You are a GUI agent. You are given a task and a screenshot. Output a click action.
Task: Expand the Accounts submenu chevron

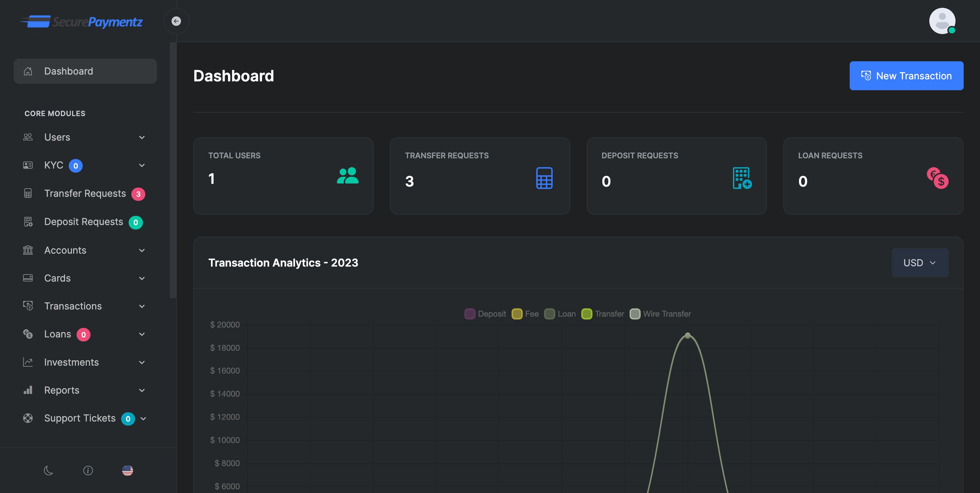coord(142,251)
